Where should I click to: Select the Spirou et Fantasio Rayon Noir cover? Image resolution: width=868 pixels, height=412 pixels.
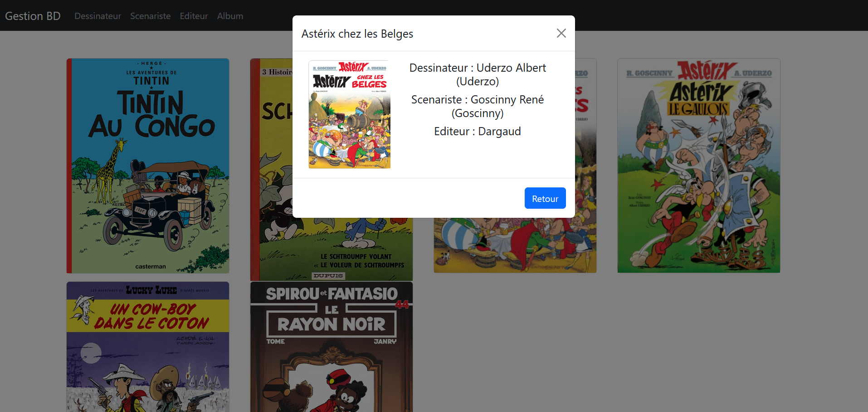pos(332,347)
